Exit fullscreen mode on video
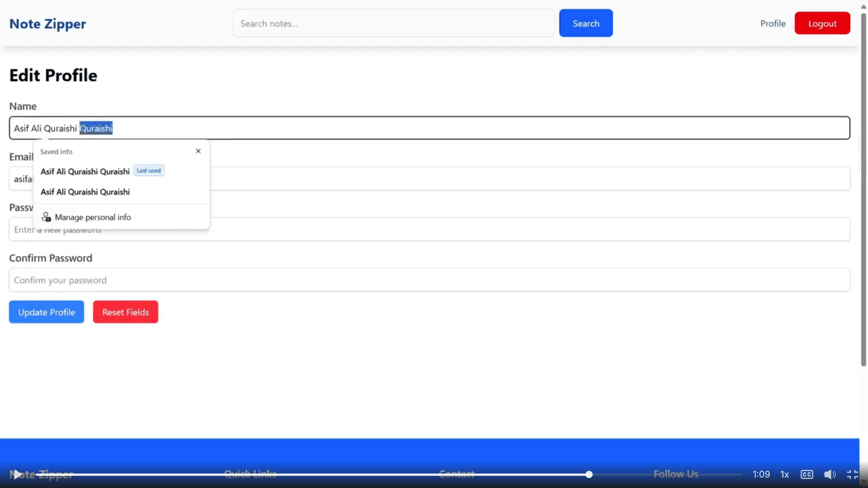 click(852, 474)
